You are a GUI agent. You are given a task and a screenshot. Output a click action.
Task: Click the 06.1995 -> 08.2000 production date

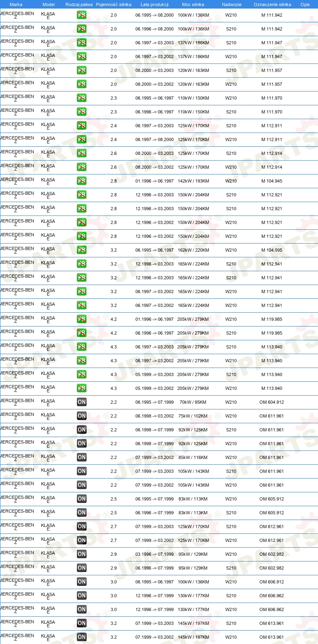click(x=155, y=15)
